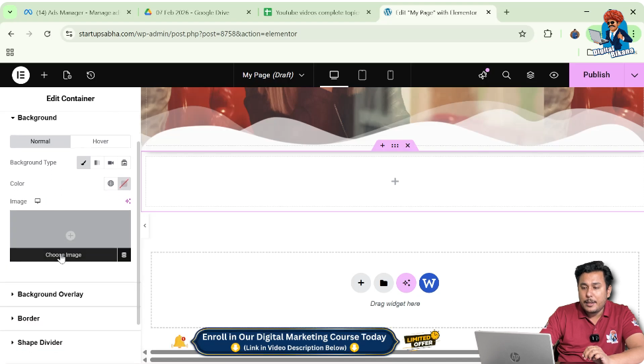Preview changes with the eye icon
644x364 pixels.
click(x=554, y=75)
